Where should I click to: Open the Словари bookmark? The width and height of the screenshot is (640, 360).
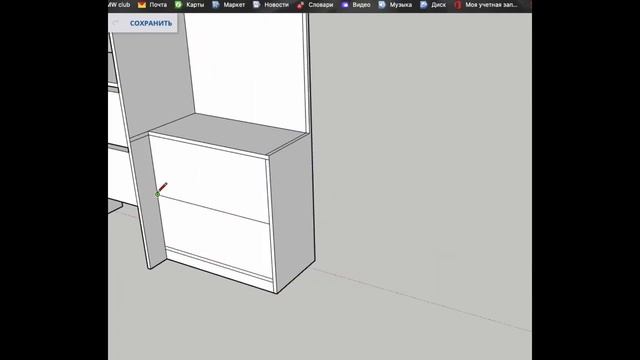click(x=315, y=5)
